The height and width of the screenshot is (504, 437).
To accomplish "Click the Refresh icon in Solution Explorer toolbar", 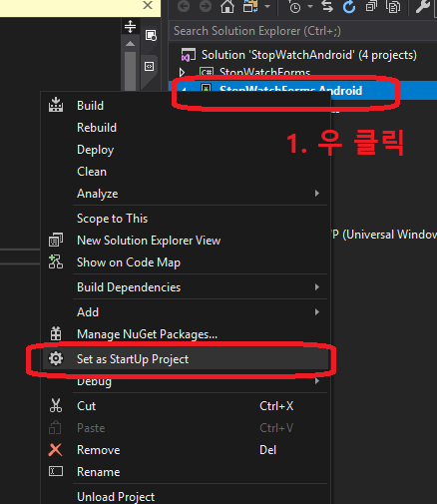I will (349, 7).
